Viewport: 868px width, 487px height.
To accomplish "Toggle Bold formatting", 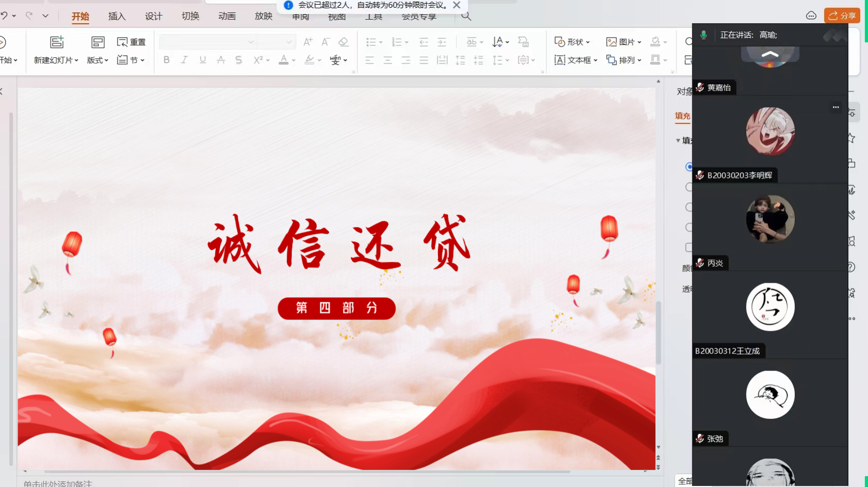I will [x=167, y=60].
